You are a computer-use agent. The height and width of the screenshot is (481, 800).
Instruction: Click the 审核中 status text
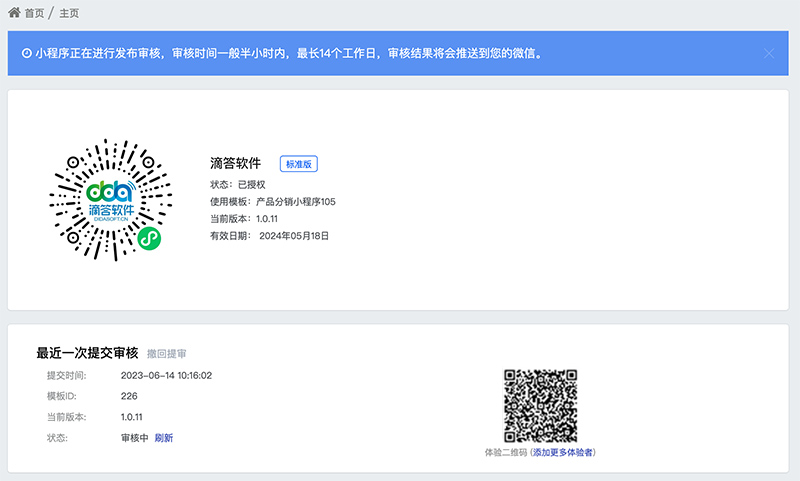(x=134, y=438)
